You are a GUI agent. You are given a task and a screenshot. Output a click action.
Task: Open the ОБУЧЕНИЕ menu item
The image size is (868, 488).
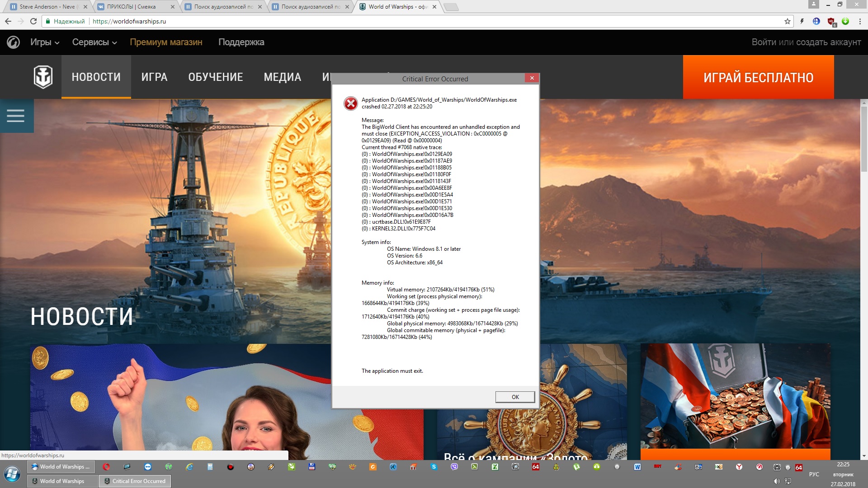(x=216, y=77)
